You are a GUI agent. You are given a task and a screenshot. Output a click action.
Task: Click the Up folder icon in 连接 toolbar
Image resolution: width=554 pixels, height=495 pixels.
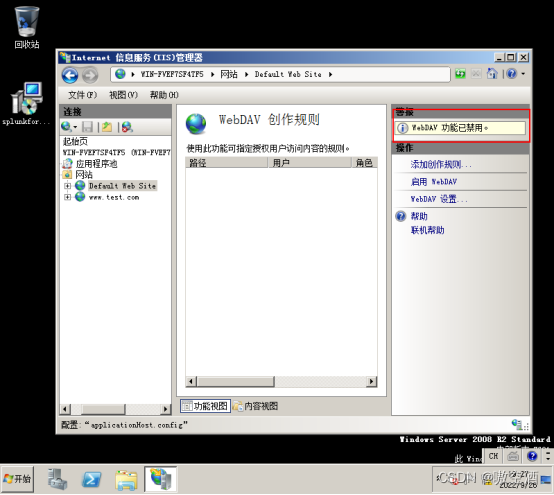[x=107, y=126]
